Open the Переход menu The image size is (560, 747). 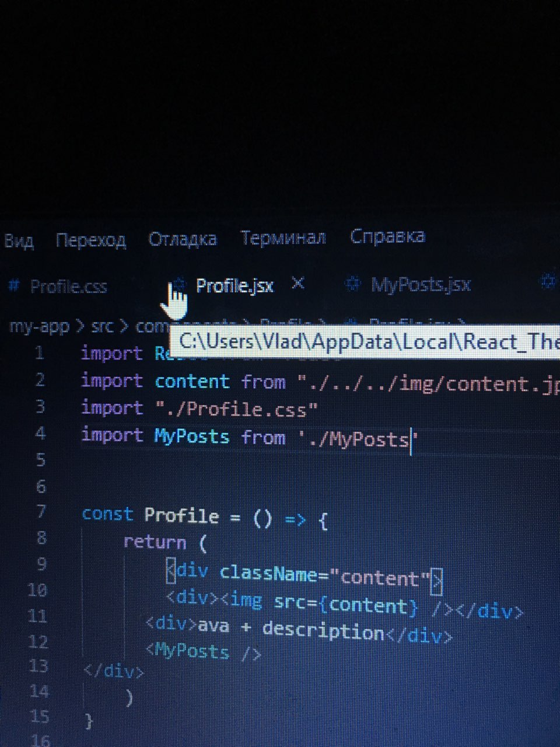(x=90, y=240)
